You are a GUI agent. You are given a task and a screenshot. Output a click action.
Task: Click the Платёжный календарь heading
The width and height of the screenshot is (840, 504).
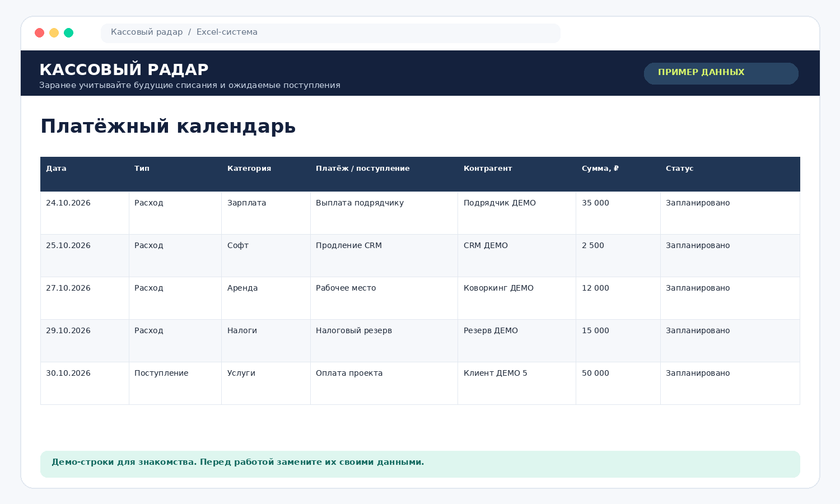(168, 126)
